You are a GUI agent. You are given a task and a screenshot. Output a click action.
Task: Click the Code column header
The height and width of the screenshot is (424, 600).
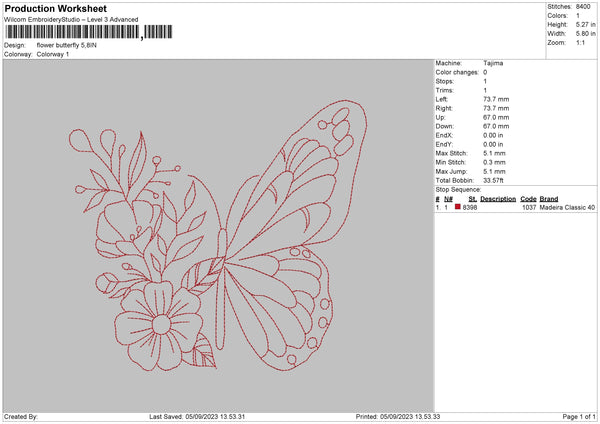pyautogui.click(x=528, y=199)
